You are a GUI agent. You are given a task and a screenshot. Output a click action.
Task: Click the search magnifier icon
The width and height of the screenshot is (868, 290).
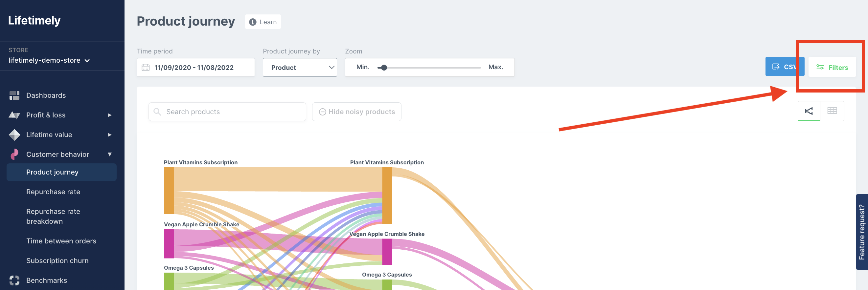pos(157,112)
